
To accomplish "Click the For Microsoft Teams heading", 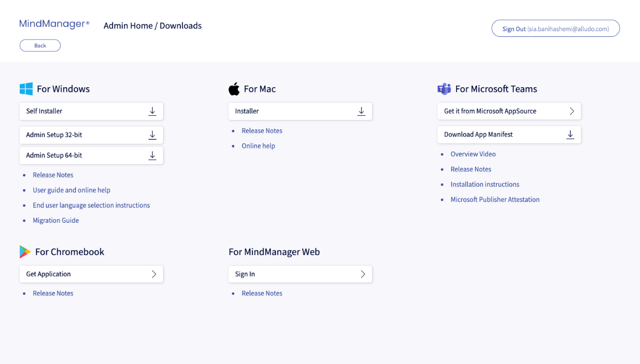I will [x=496, y=89].
